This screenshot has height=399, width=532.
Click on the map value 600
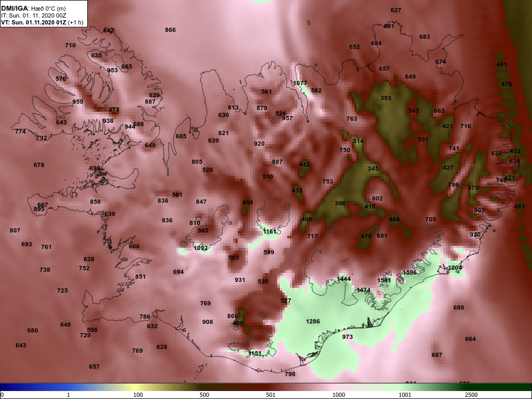click(x=134, y=246)
